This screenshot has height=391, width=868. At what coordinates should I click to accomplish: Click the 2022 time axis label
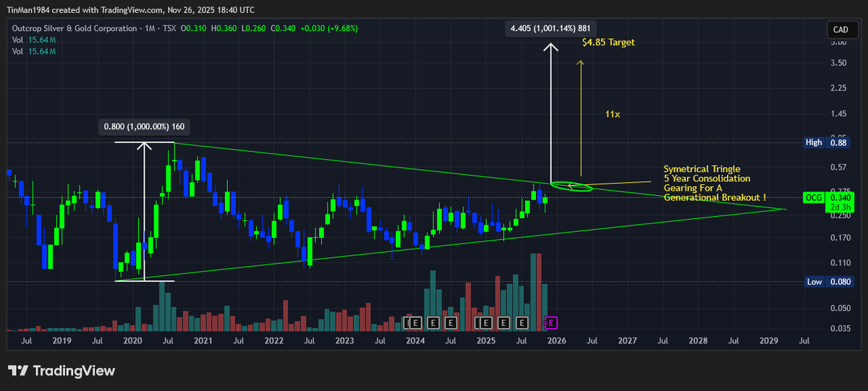click(273, 340)
